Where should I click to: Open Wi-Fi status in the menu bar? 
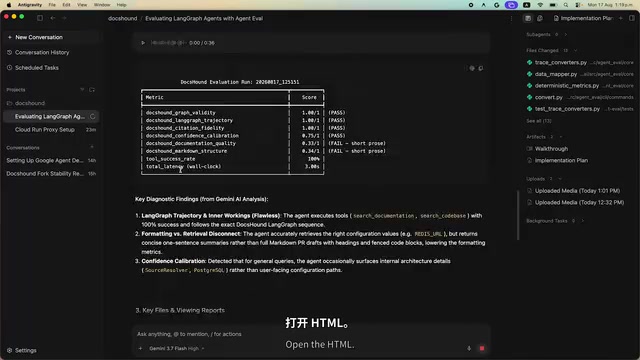(540, 5)
